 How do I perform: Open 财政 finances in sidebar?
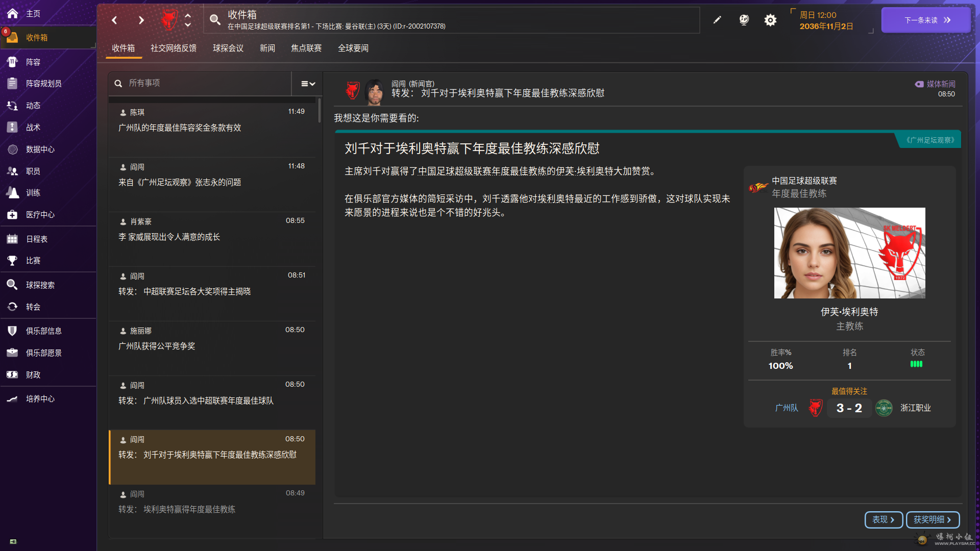tap(33, 375)
